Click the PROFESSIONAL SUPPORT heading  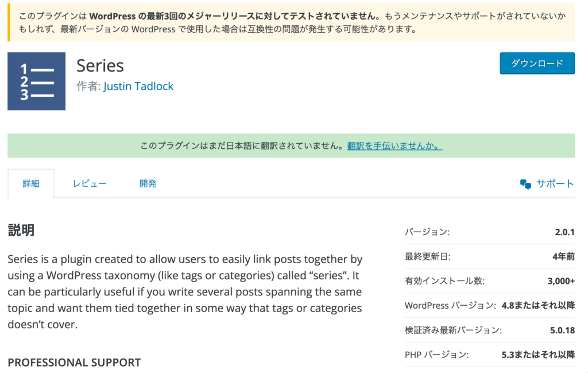tap(74, 362)
